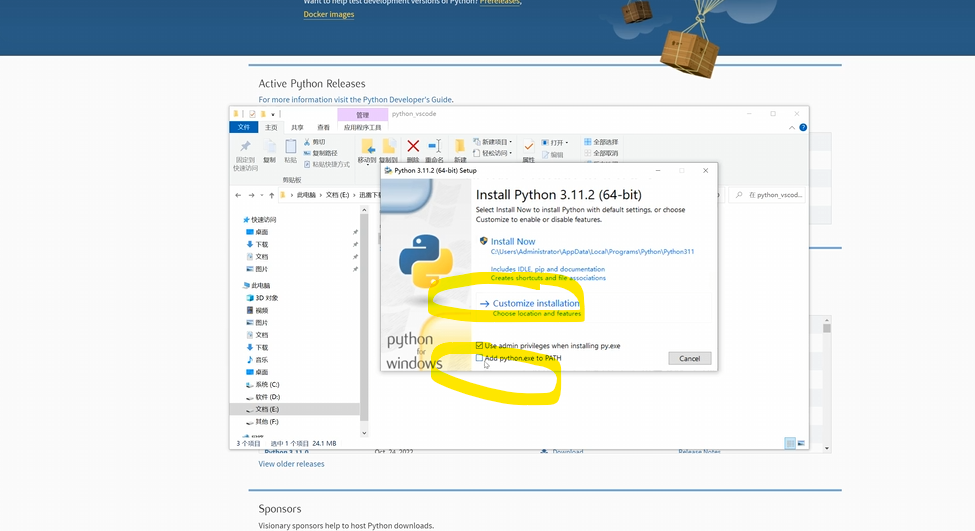Viewport: 975px width, 531px height.
Task: Open the 新建项目 dropdown
Action: [492, 142]
